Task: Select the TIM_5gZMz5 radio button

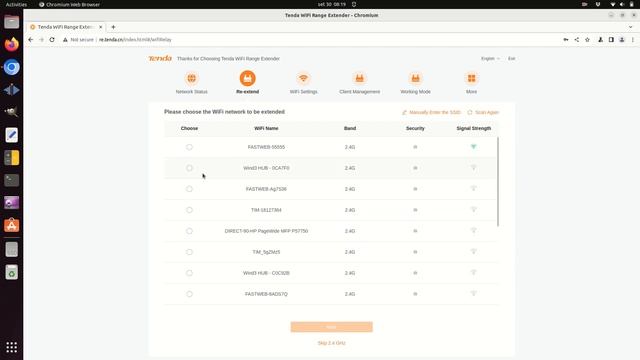Action: point(189,252)
